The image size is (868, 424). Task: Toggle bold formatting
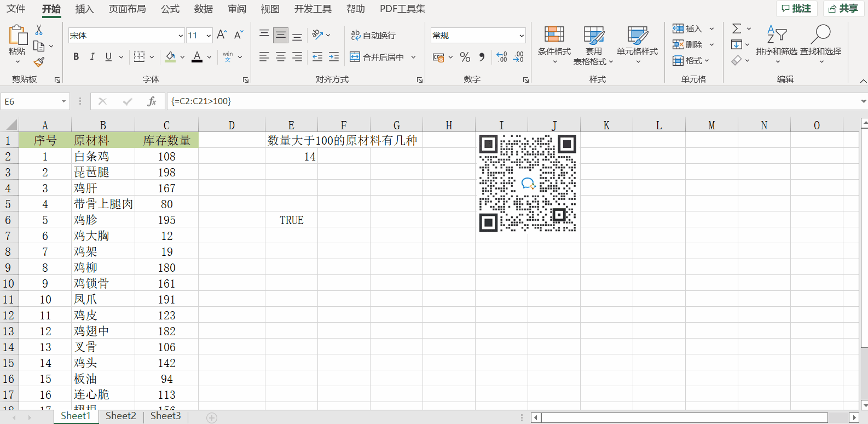tap(76, 57)
